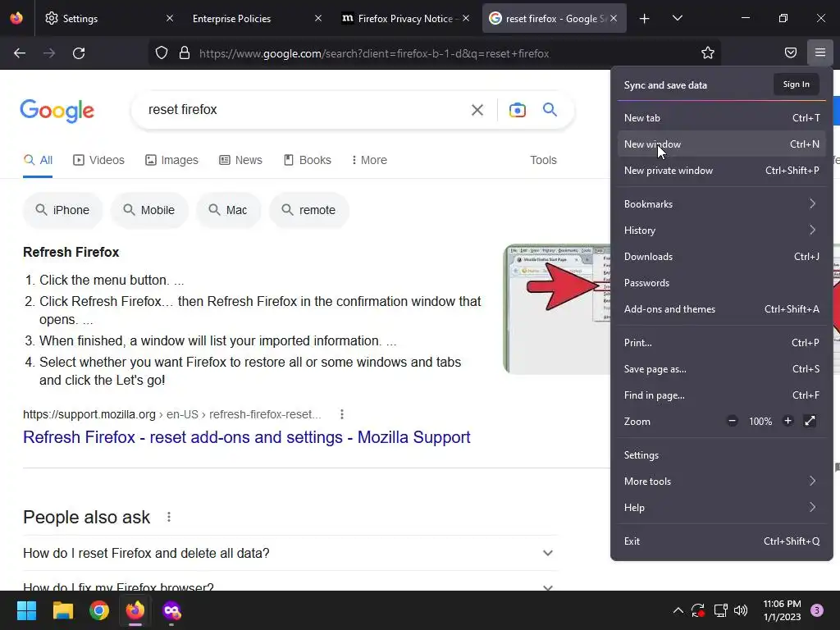Open Add-ons and themes

[722, 309]
